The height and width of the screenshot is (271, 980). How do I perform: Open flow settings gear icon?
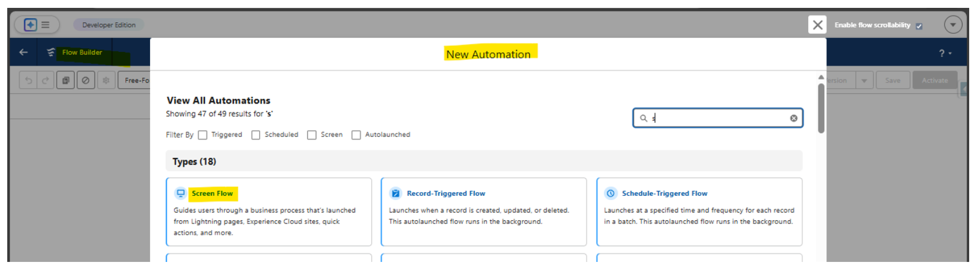[x=106, y=80]
